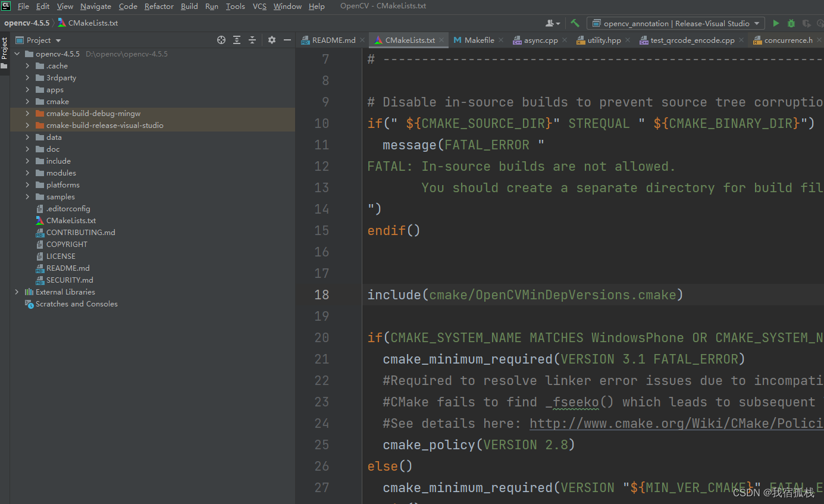Open the View menu
The height and width of the screenshot is (504, 824).
point(65,6)
